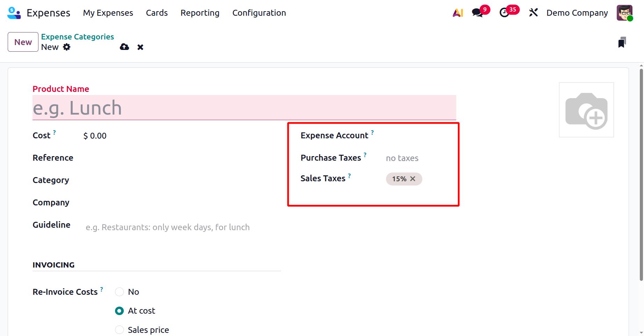Click the wrench and screwdriver tools icon
This screenshot has height=336, width=644.
click(x=533, y=13)
